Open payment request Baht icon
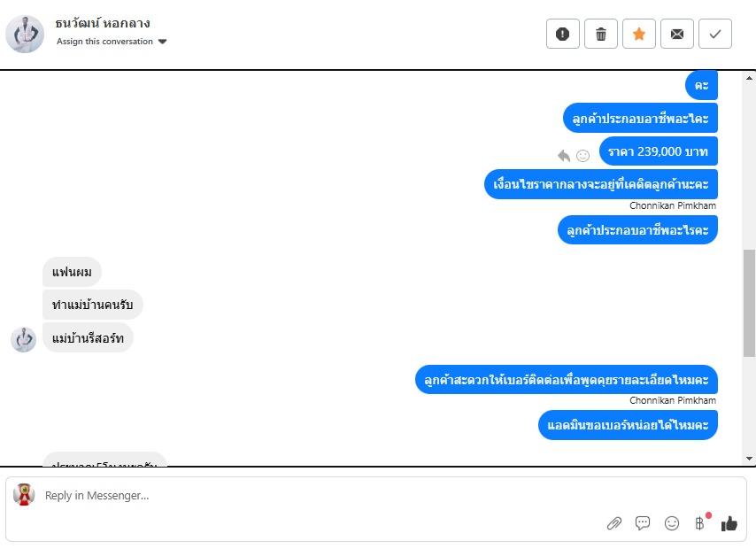This screenshot has height=549, width=756. (700, 523)
